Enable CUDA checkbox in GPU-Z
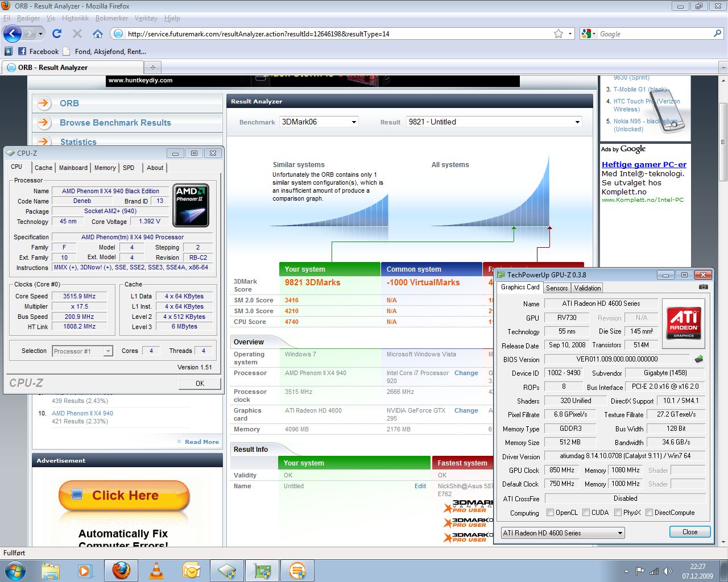Image resolution: width=728 pixels, height=582 pixels. click(x=586, y=512)
